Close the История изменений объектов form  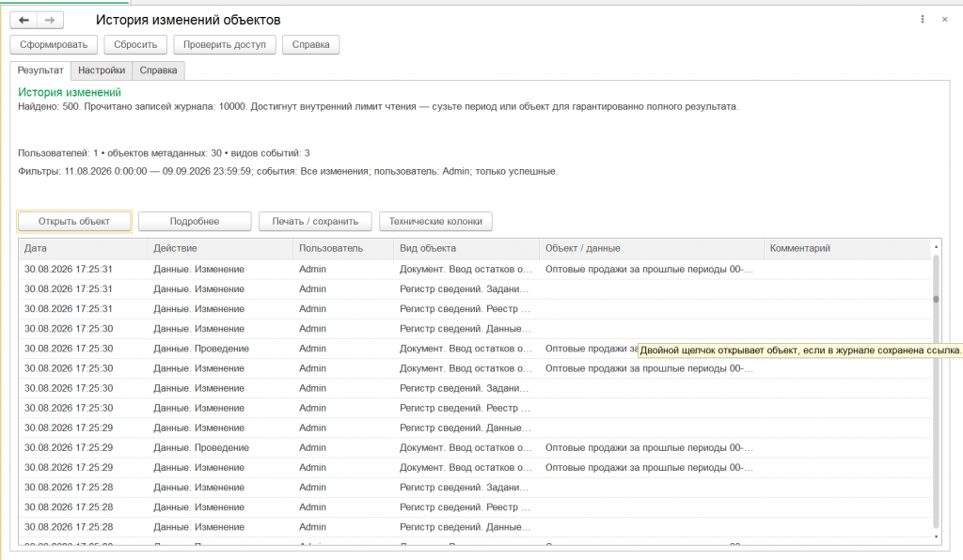coord(944,20)
